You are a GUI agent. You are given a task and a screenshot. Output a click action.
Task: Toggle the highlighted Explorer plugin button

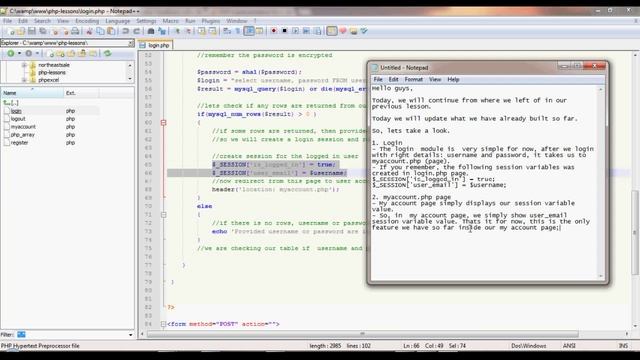click(x=332, y=31)
